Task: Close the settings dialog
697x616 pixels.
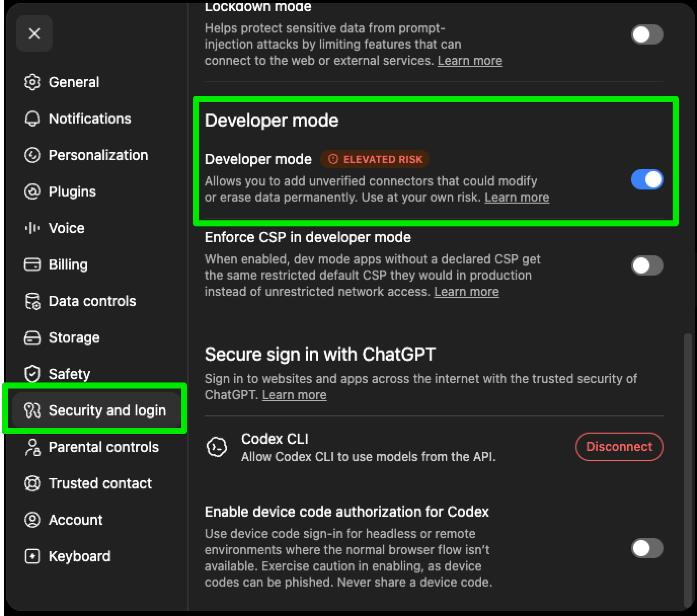Action: coord(34,33)
